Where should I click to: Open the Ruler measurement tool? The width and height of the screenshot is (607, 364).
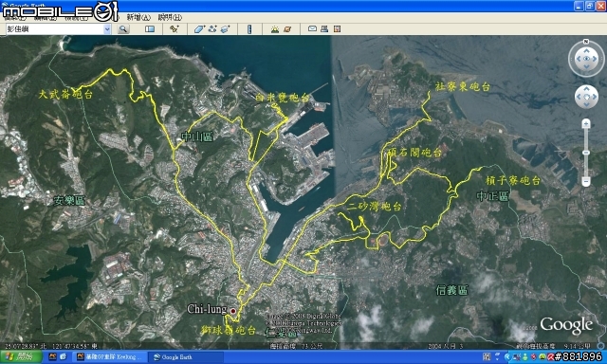pos(249,29)
